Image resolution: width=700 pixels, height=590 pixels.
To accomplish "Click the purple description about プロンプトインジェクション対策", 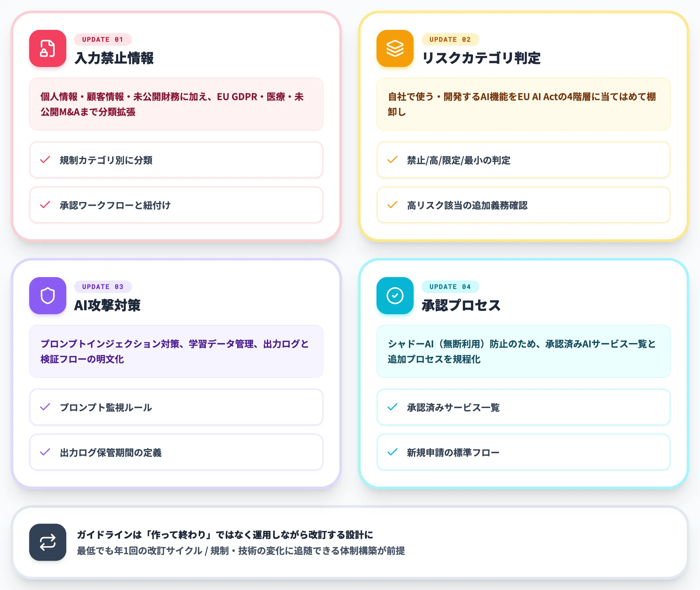I will coord(176,351).
